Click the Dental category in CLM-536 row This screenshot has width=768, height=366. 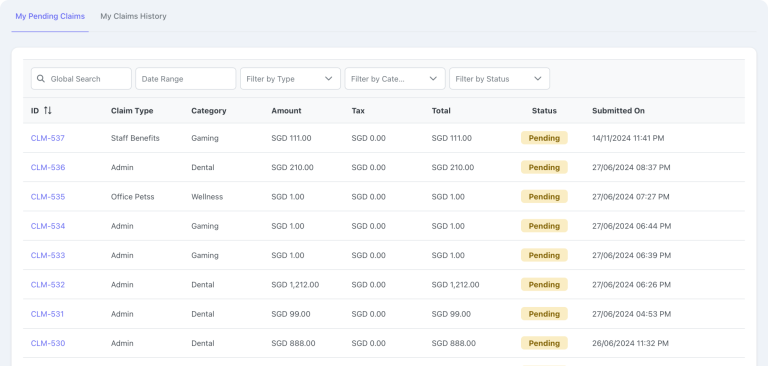click(203, 168)
